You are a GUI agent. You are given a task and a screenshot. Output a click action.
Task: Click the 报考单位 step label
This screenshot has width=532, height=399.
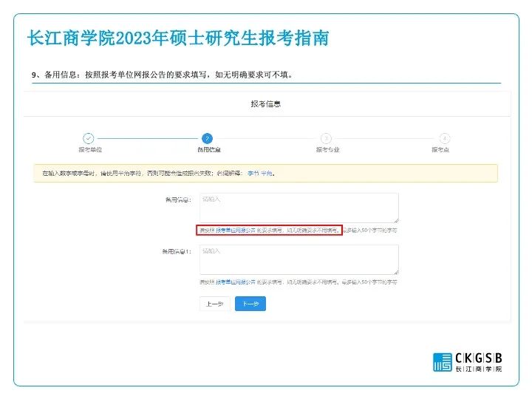tap(90, 149)
